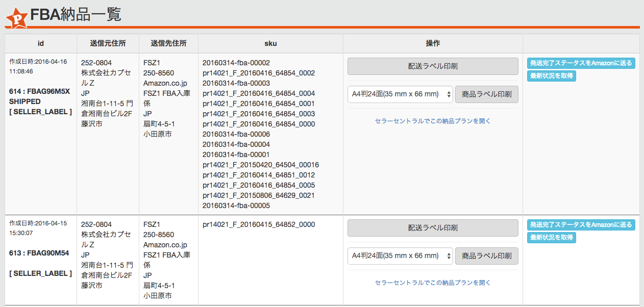Open shipment 614 plan in Seller Central
Image resolution: width=644 pixels, height=307 pixels.
433,121
